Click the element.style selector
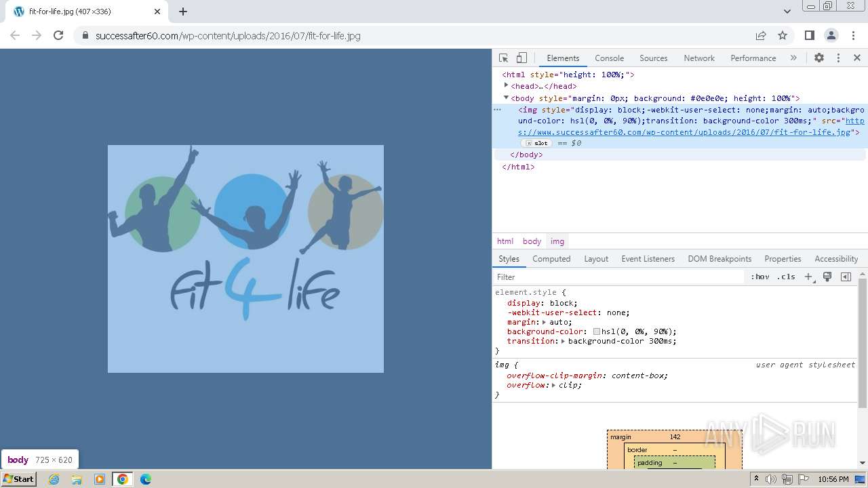868x488 pixels. click(526, 292)
